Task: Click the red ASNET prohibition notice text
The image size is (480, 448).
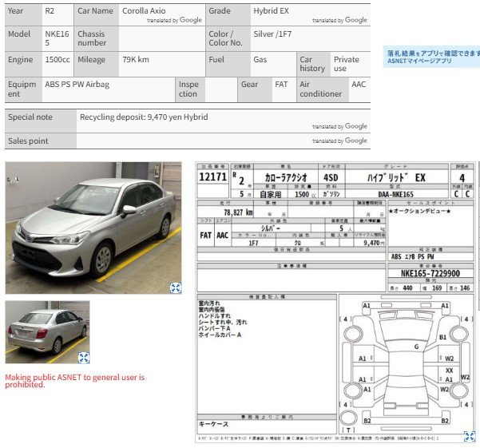Action: click(x=75, y=380)
